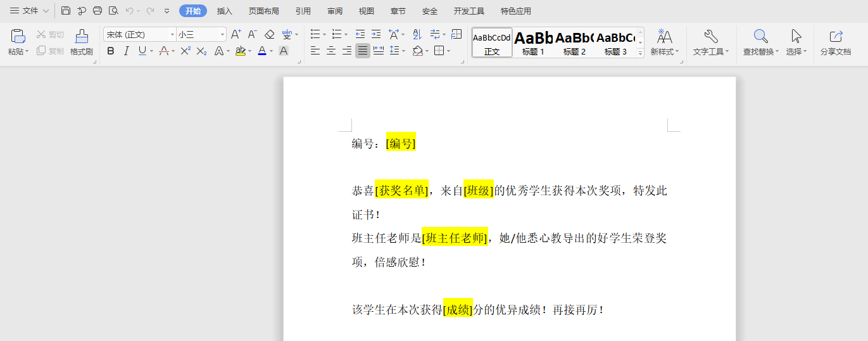Increase font size with A+ icon

236,34
